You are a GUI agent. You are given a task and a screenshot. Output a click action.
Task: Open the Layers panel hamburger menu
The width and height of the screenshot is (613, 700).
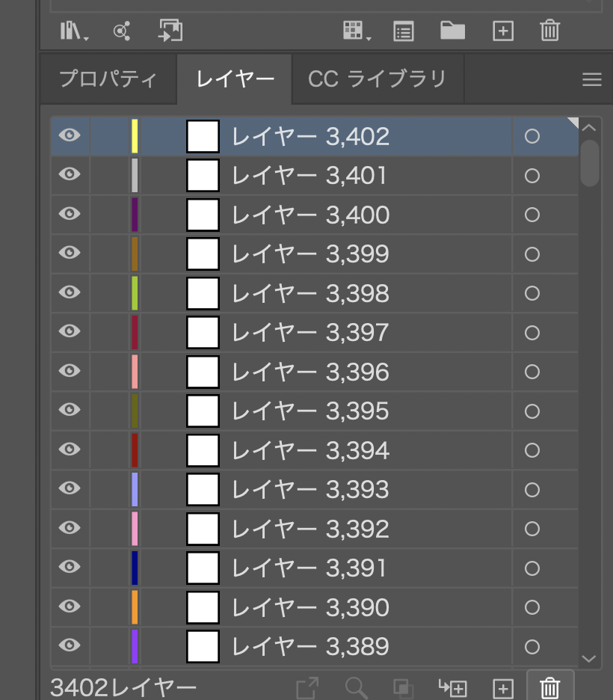(x=591, y=79)
